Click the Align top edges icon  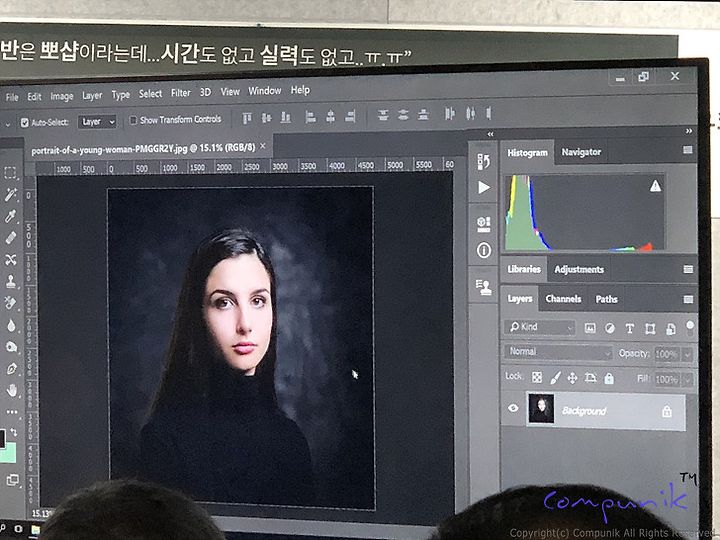point(247,118)
